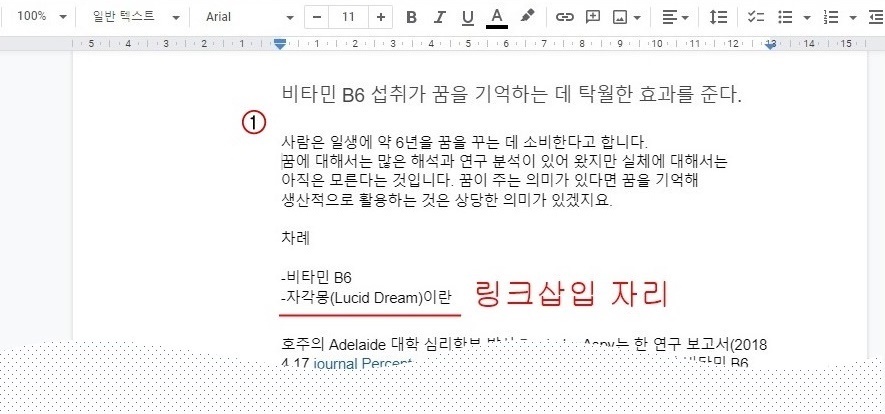Decrease indent with the outdent icon

876,17
